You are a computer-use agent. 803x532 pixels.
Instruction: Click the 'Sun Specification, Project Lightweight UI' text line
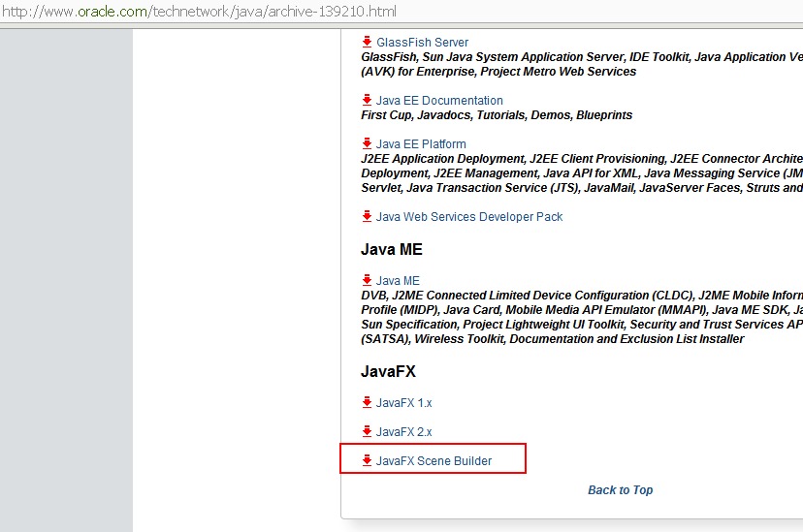click(582, 325)
